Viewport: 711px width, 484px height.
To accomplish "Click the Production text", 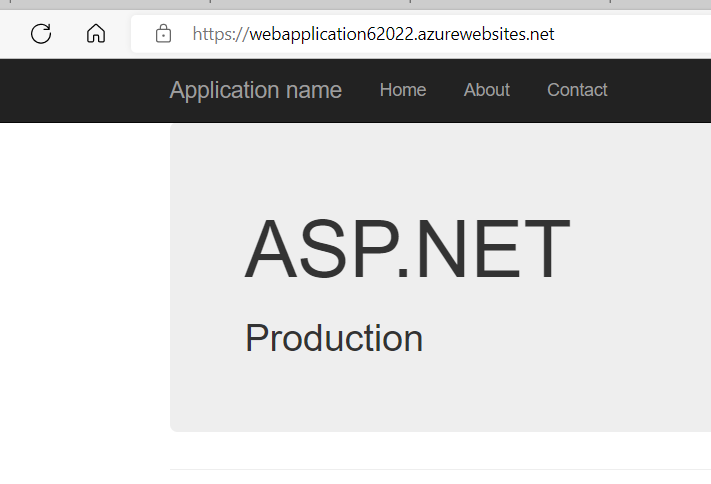I will (x=334, y=338).
